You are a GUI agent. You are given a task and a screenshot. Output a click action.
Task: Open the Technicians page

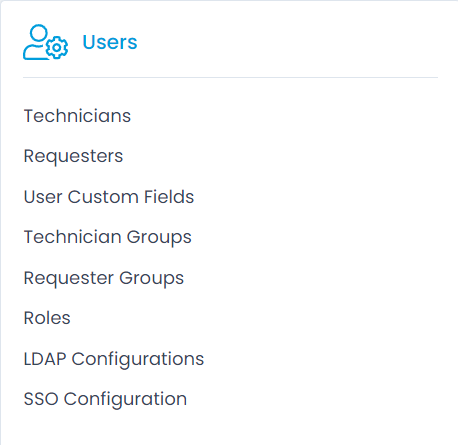click(x=77, y=116)
